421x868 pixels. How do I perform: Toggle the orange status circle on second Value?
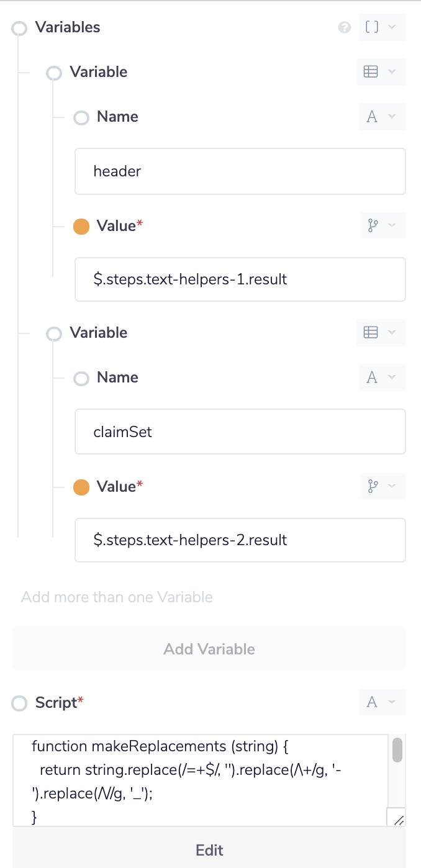(81, 486)
